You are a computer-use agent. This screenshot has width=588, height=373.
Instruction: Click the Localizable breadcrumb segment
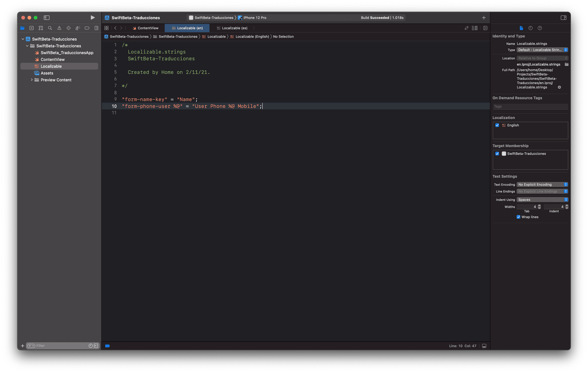[x=214, y=37]
